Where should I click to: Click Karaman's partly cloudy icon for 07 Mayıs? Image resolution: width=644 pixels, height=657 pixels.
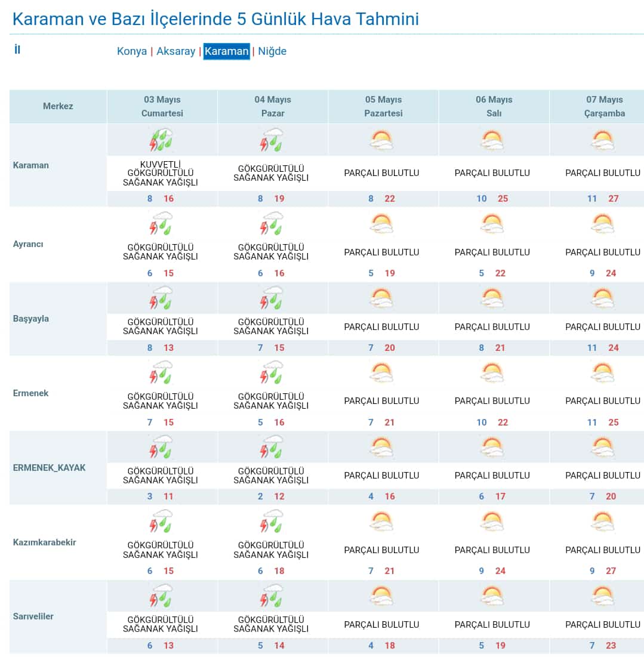click(603, 140)
